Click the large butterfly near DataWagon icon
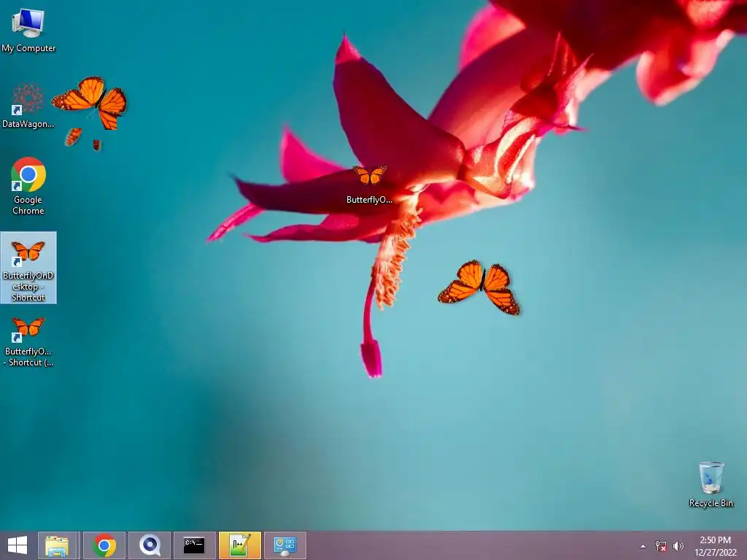The height and width of the screenshot is (560, 747). [x=90, y=102]
